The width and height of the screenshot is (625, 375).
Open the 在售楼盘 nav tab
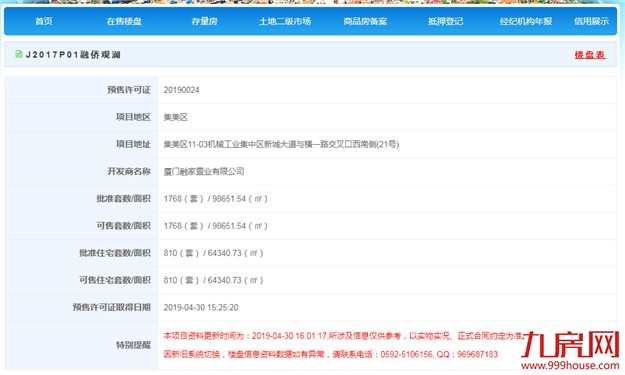click(x=124, y=21)
